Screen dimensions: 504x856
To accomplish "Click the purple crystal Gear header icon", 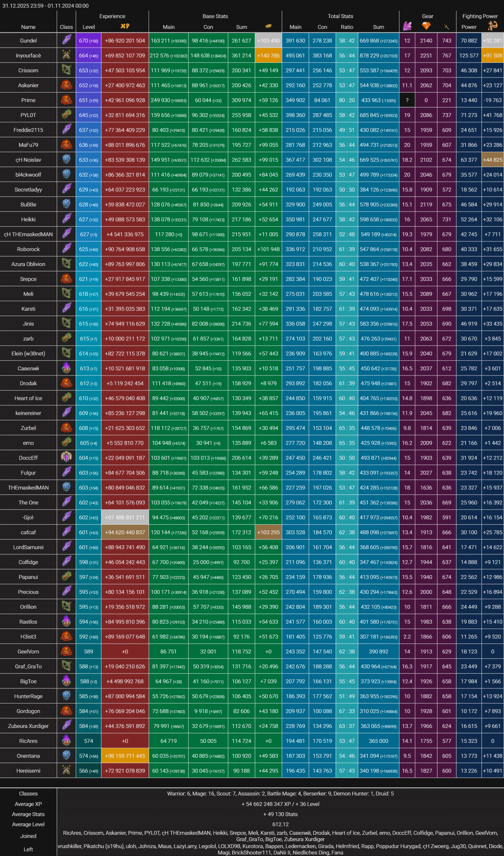I will [x=407, y=26].
